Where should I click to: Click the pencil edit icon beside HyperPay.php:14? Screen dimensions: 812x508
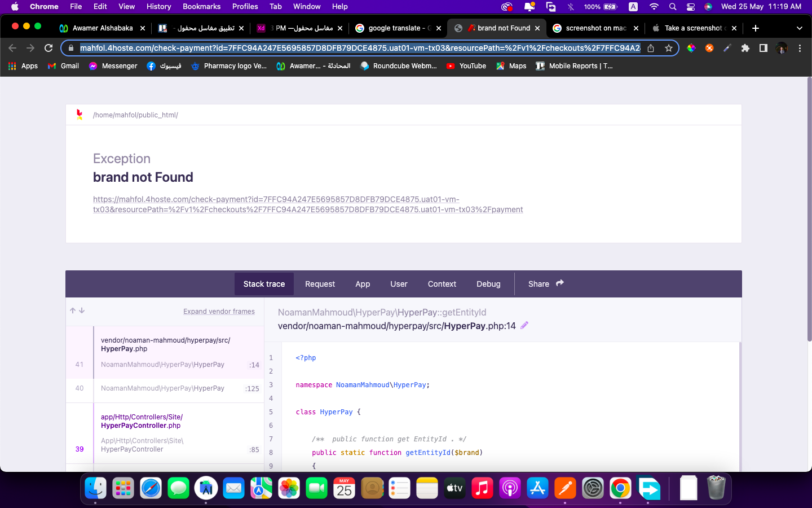point(524,325)
